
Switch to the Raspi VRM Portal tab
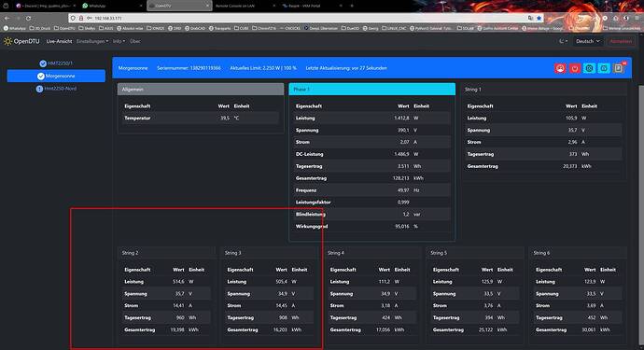(312, 6)
